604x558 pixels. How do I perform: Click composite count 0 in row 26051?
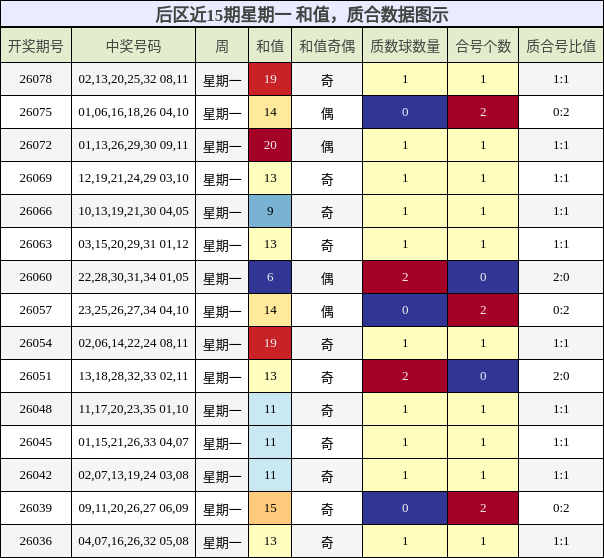point(483,376)
